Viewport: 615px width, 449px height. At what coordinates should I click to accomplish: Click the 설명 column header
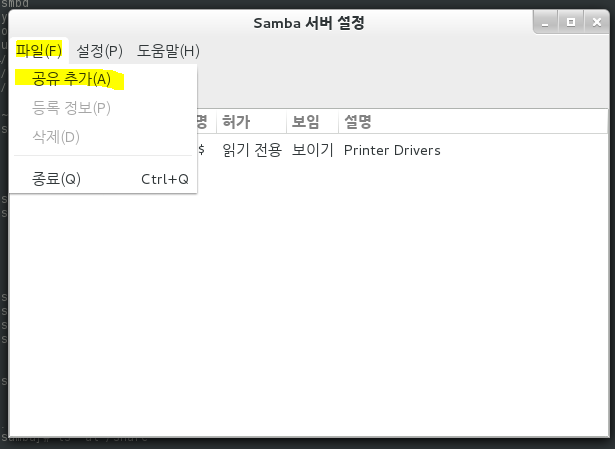473,122
